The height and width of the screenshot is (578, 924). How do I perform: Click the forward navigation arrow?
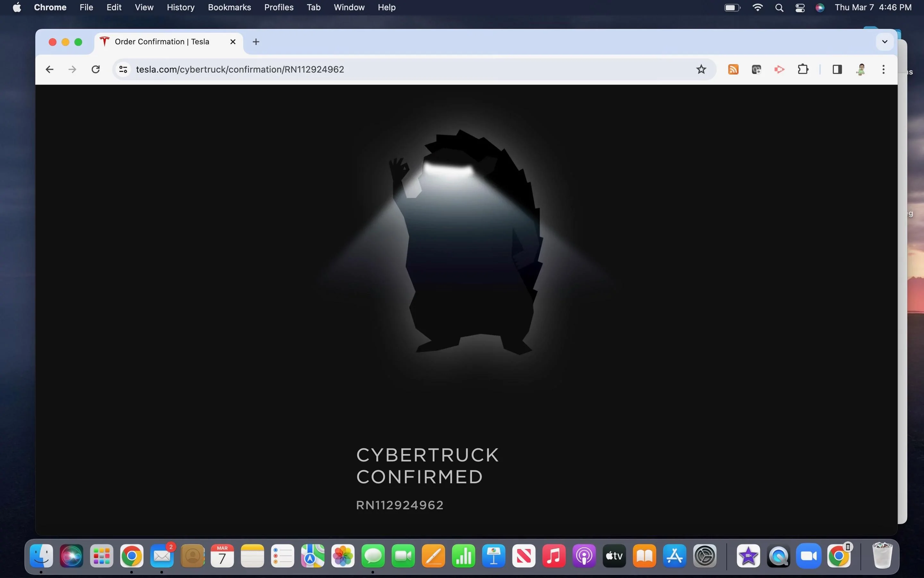(72, 69)
